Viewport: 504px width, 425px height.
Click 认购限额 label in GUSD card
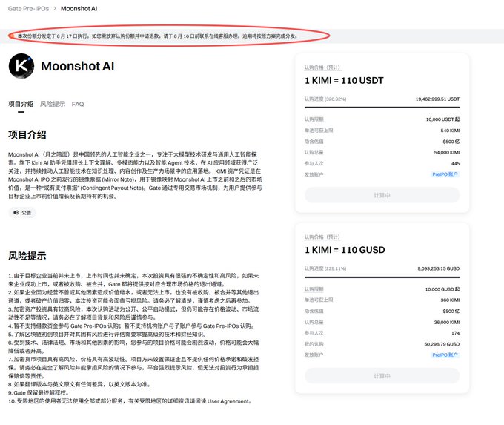click(x=314, y=289)
